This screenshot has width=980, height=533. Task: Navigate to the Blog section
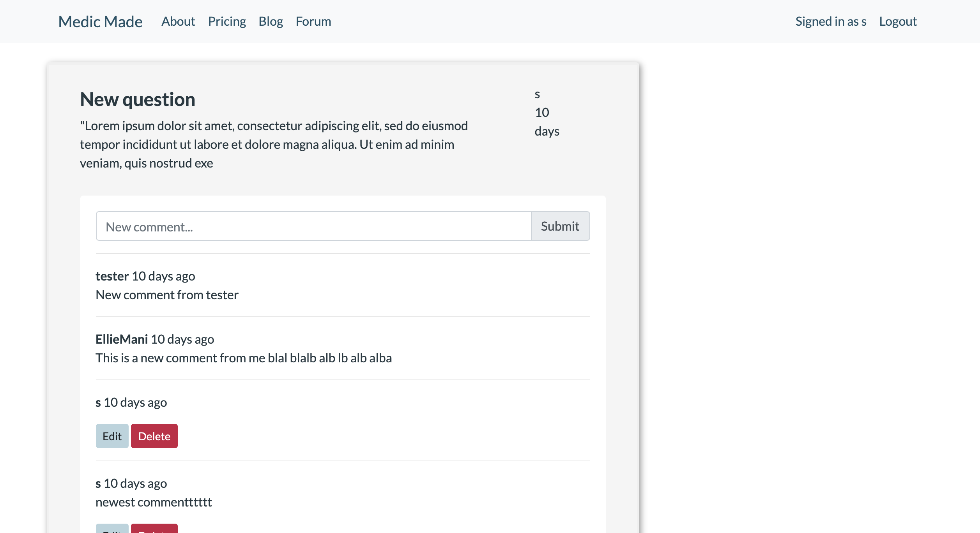pyautogui.click(x=271, y=21)
